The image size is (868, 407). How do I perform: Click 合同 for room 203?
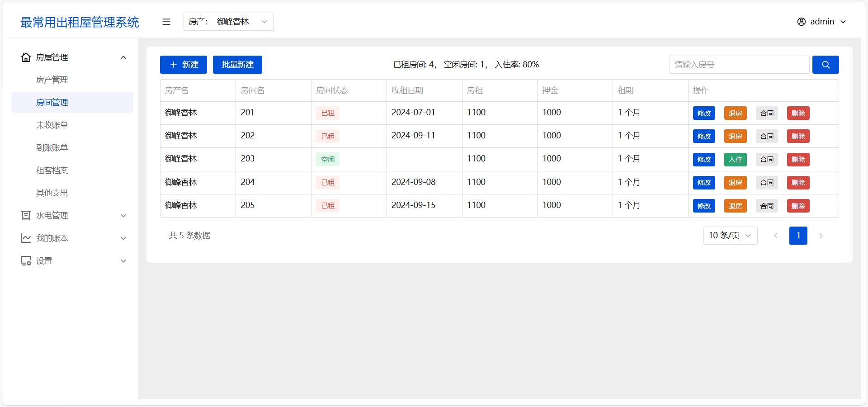point(767,159)
